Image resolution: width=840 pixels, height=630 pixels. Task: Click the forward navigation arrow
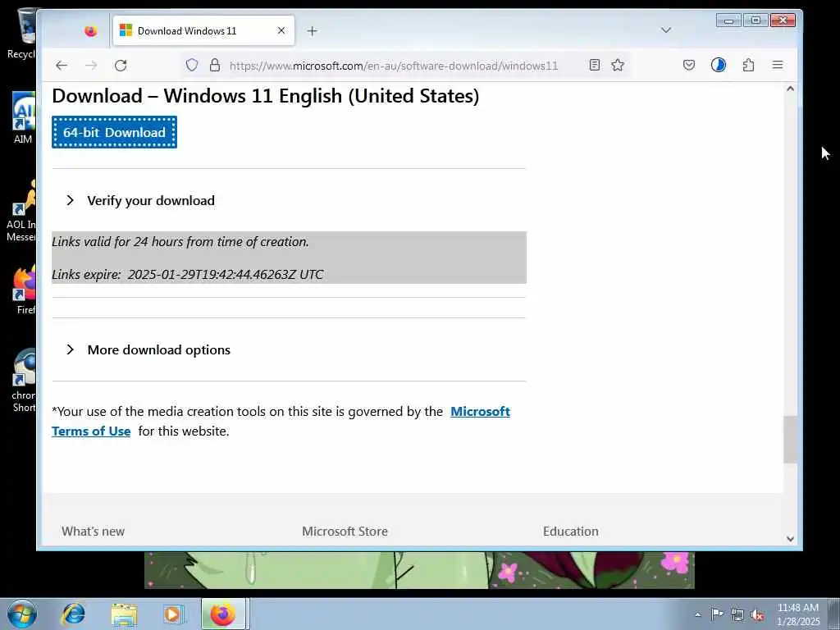click(x=91, y=66)
